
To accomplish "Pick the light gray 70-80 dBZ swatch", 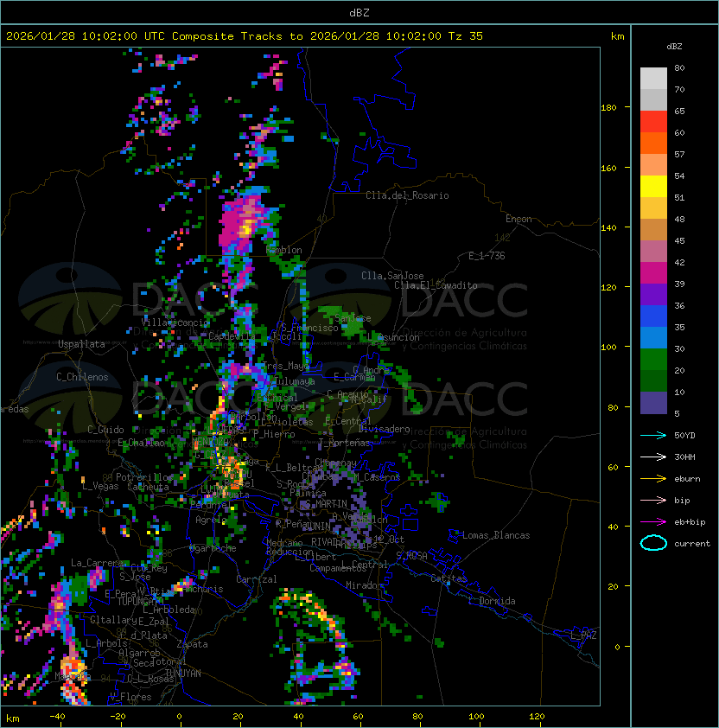I will (653, 79).
